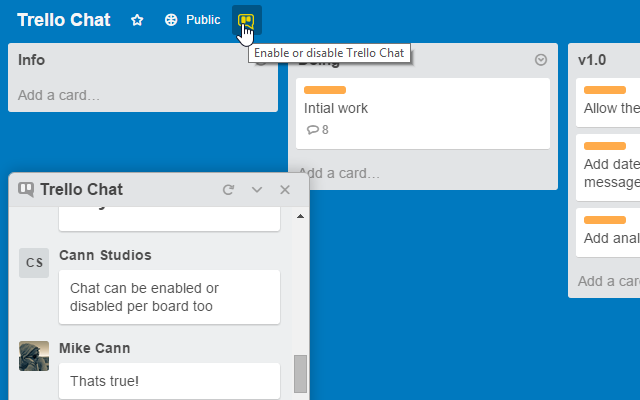Screen dimensions: 640x400
Task: Click the v1.0 list header
Action: coord(592,60)
